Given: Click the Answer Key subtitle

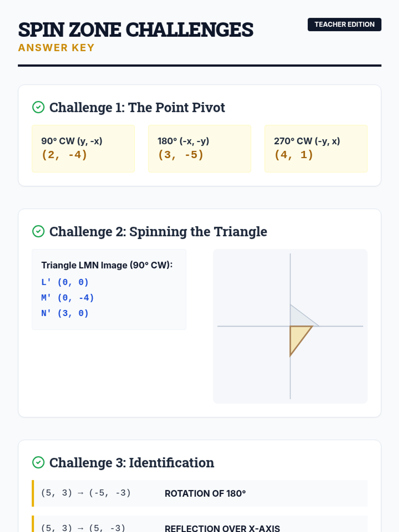Looking at the screenshot, I should tap(56, 48).
